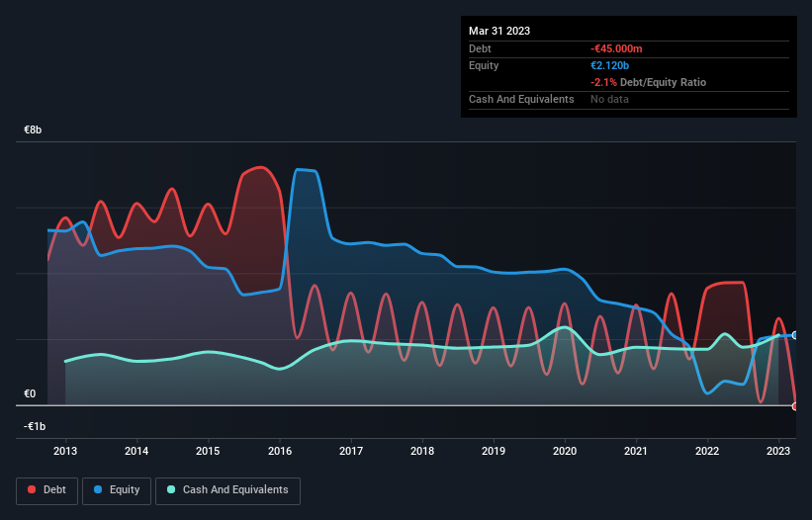Select the red Debt endpoint marker at chart edge
812x520 pixels.
[x=795, y=406]
